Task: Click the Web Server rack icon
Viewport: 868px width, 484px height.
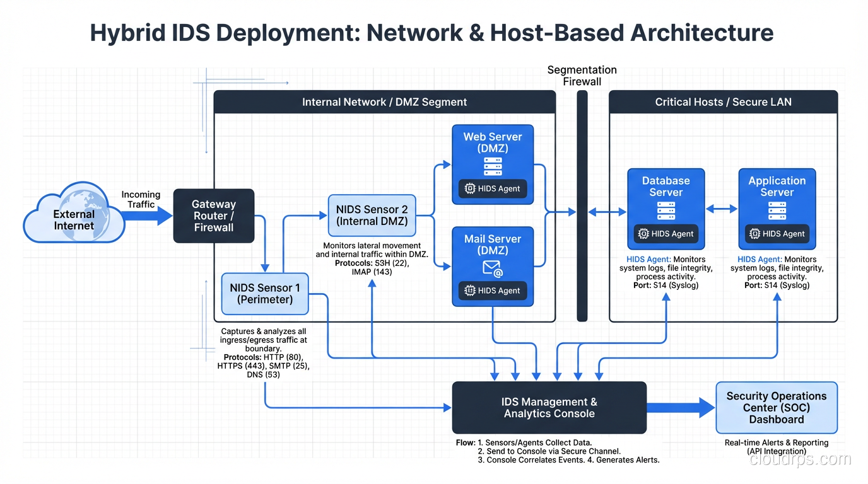Action: pos(493,167)
